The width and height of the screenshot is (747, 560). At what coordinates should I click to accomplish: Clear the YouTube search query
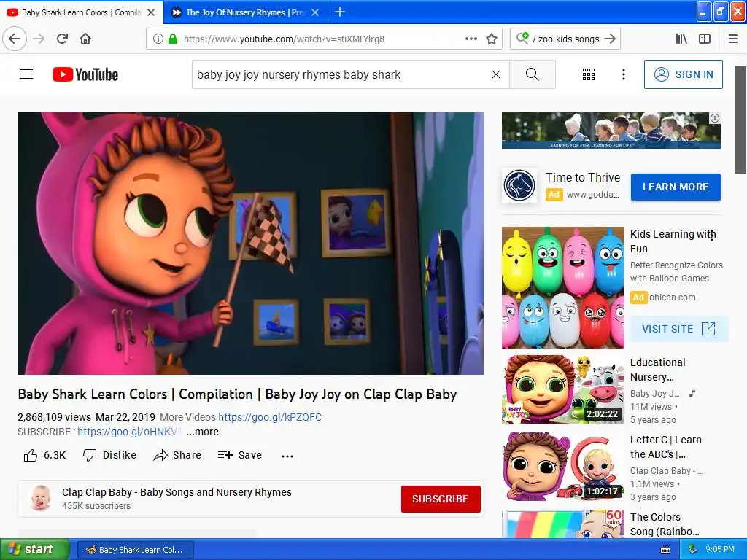496,74
